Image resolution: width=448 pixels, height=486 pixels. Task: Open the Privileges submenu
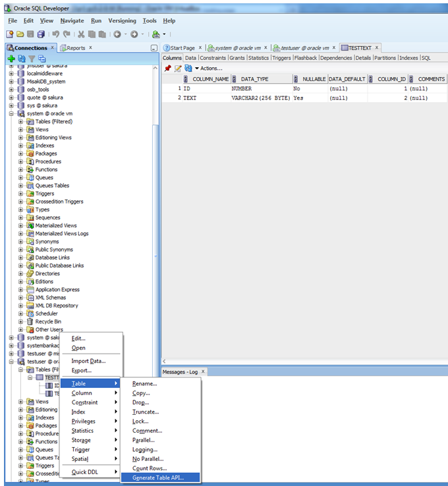click(x=90, y=421)
